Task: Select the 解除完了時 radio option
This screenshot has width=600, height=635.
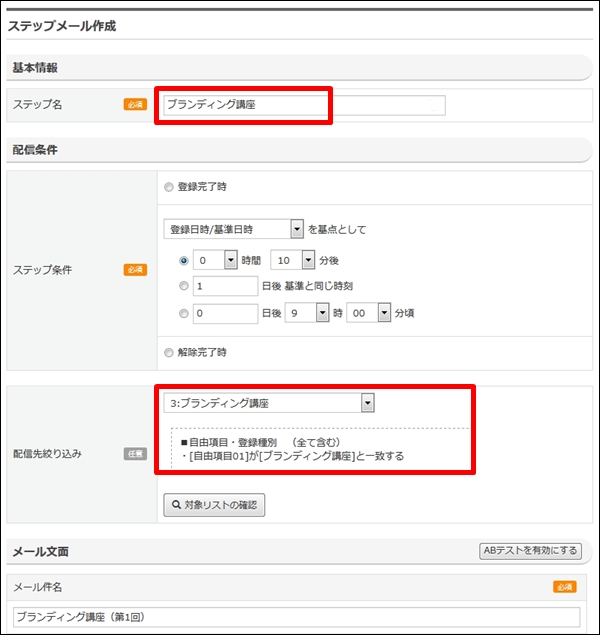Action: (168, 353)
